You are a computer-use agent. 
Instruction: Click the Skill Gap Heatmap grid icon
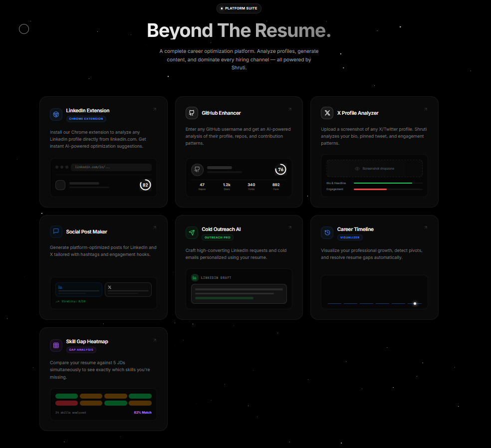point(56,345)
